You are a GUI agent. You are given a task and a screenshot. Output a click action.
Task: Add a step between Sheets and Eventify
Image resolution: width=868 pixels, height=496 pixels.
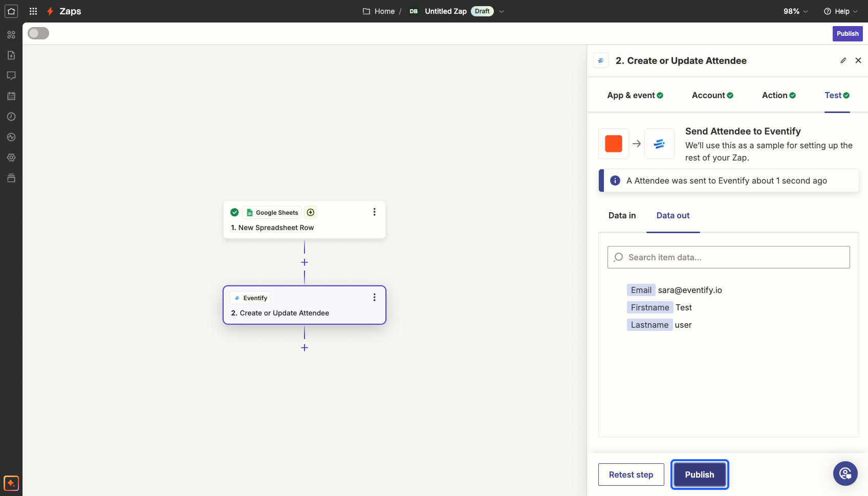pos(305,262)
